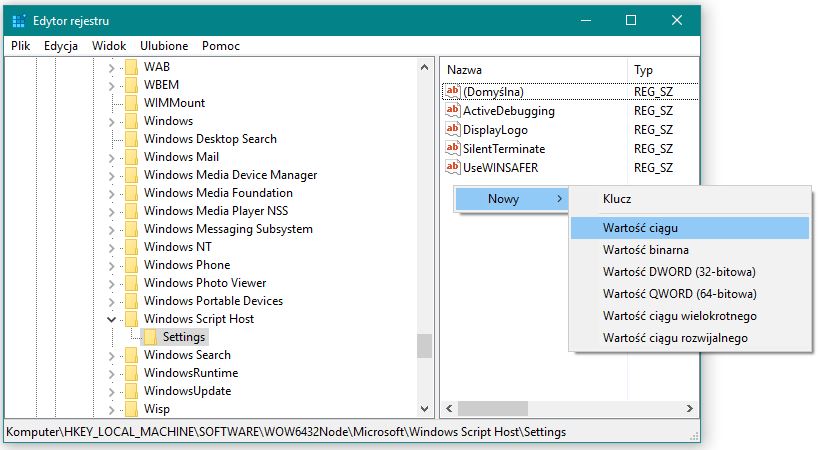Click the Settings folder icon
This screenshot has height=450, width=818.
click(150, 337)
